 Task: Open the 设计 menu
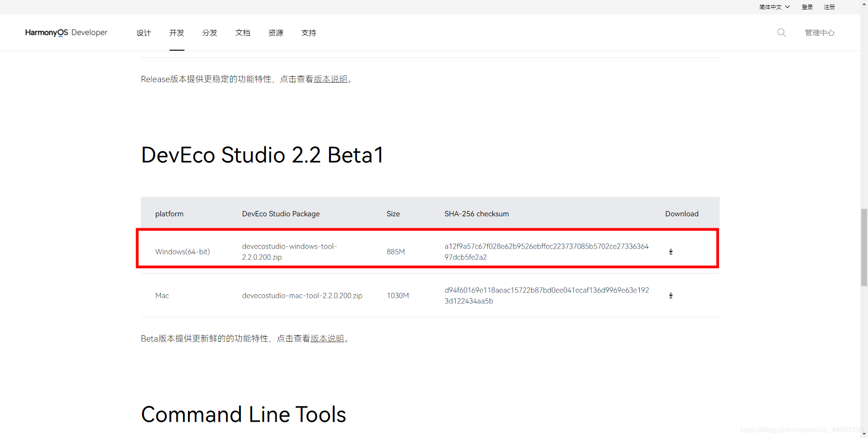[144, 33]
